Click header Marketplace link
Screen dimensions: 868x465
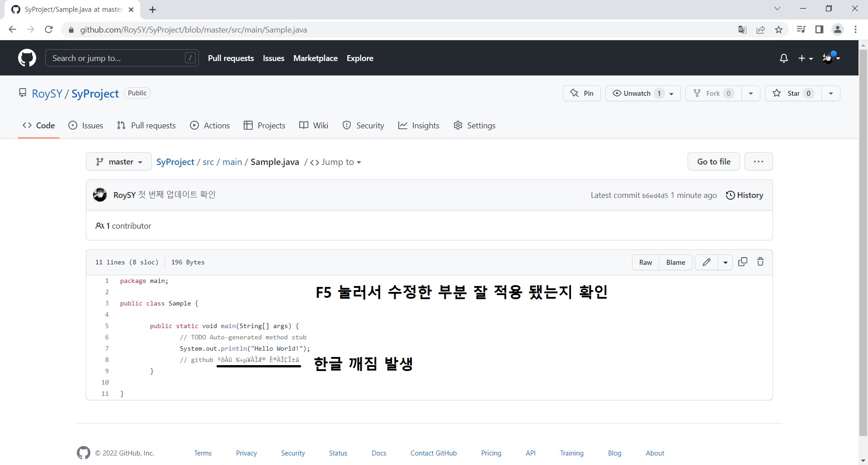tap(315, 58)
